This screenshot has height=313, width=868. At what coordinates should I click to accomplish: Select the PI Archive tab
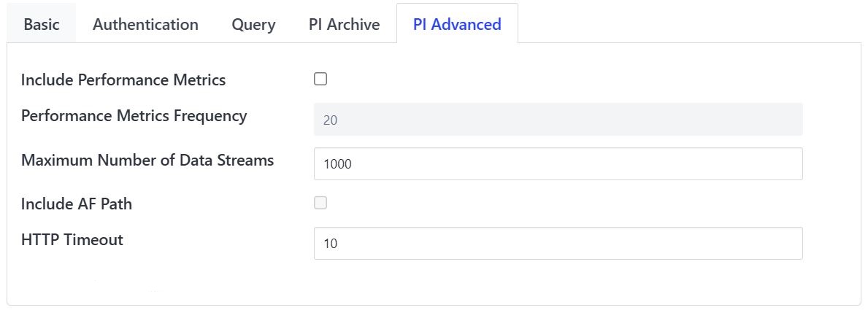(x=344, y=24)
